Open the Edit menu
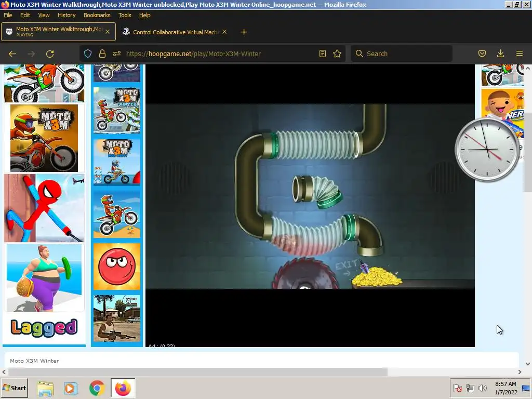Image resolution: width=532 pixels, height=399 pixels. (25, 15)
